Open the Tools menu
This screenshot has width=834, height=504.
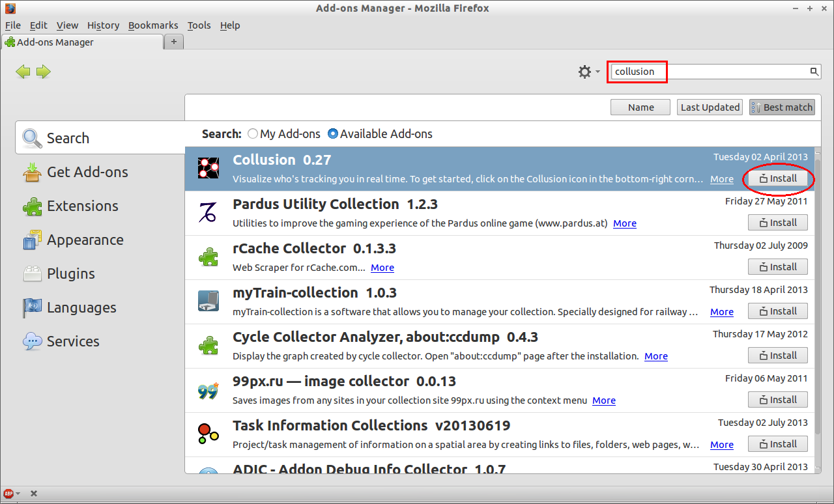(x=199, y=25)
